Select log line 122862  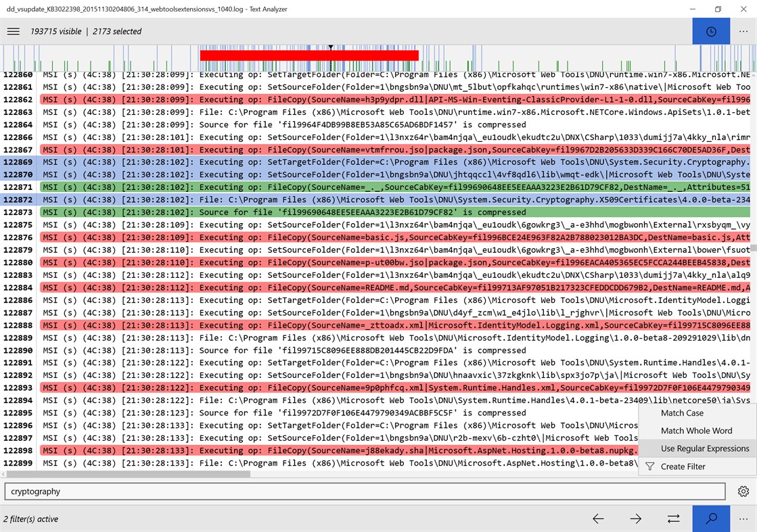click(377, 99)
